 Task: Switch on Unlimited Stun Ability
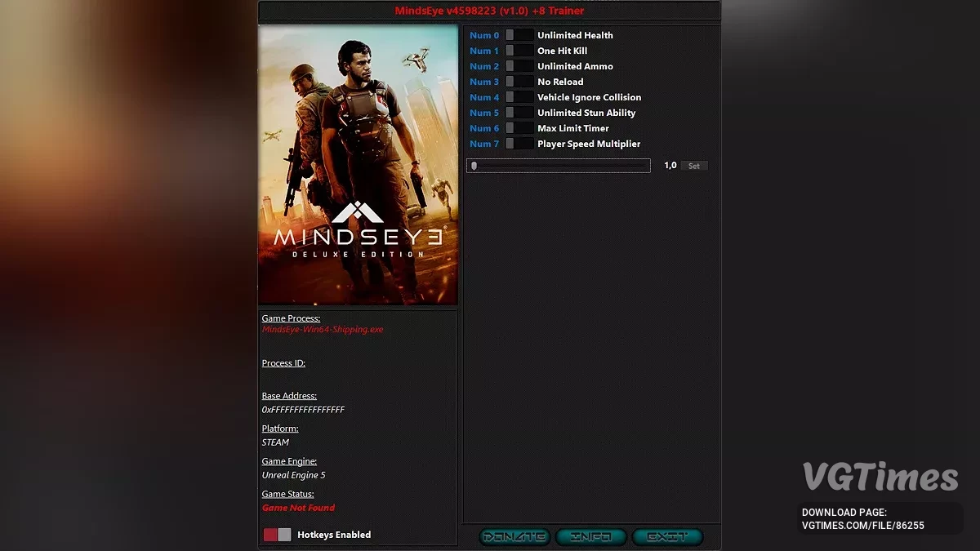click(x=519, y=113)
